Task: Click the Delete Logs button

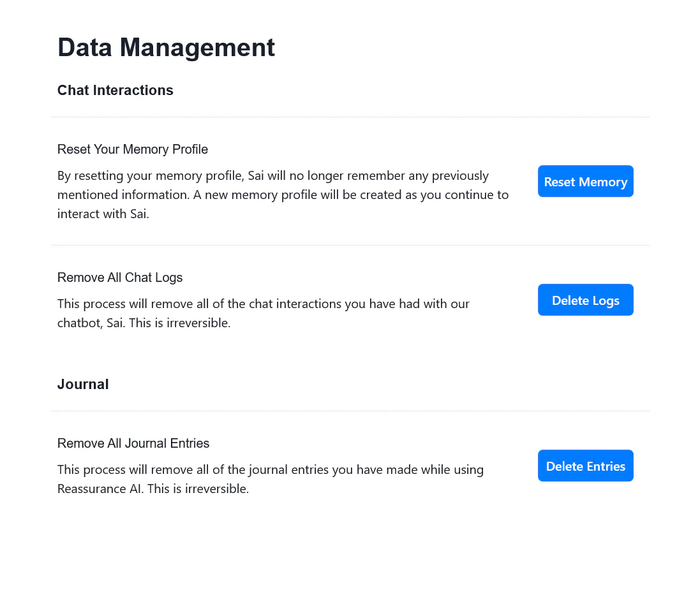Action: tap(585, 300)
